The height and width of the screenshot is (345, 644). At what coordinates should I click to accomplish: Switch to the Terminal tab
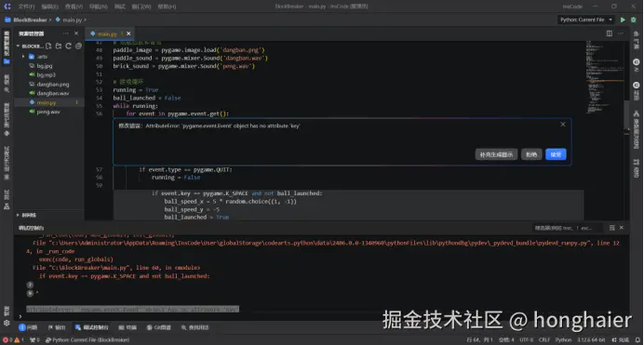coord(127,327)
